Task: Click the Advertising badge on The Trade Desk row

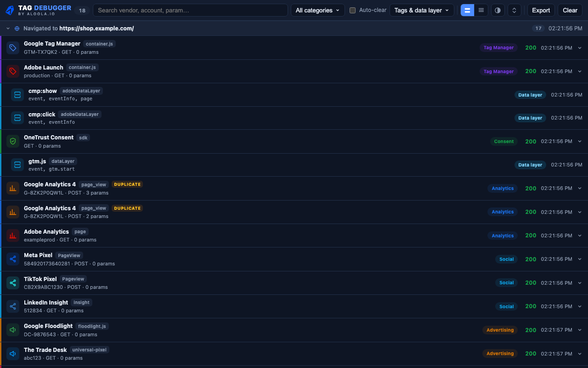Action: [500, 354]
